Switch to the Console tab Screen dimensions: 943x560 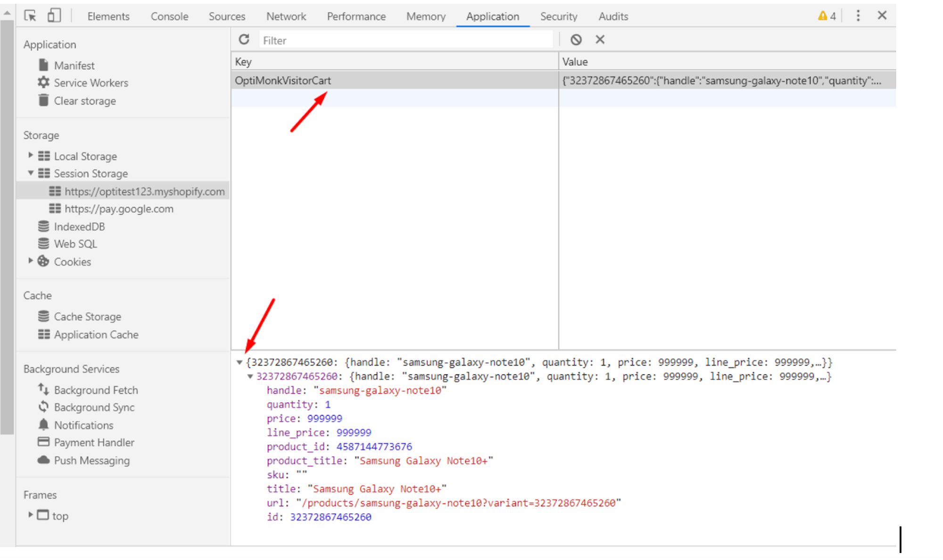coord(169,16)
